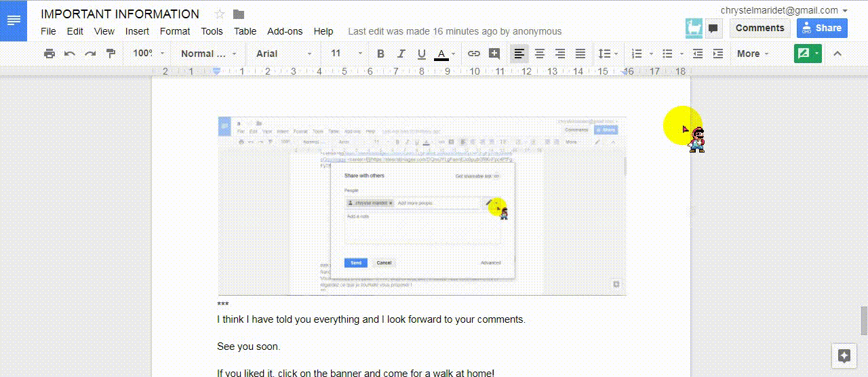Click the document title IMPORTANT INFORMATION

pyautogui.click(x=120, y=14)
